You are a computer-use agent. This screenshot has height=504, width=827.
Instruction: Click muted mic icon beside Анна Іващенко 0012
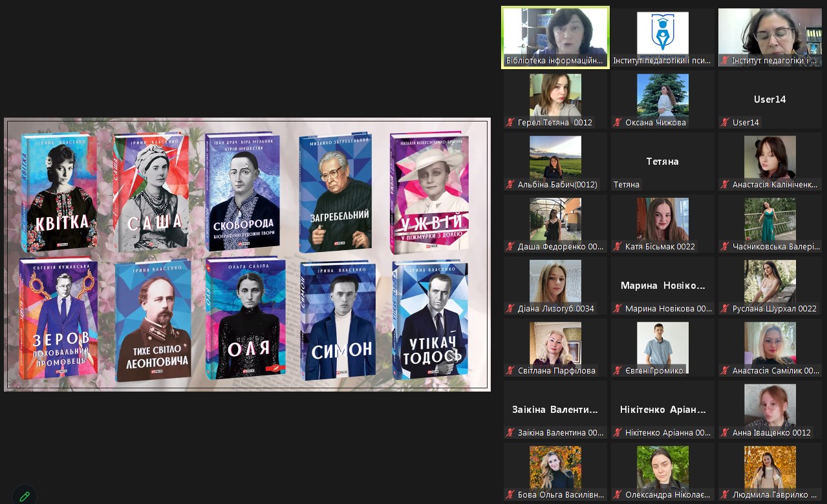pos(725,433)
